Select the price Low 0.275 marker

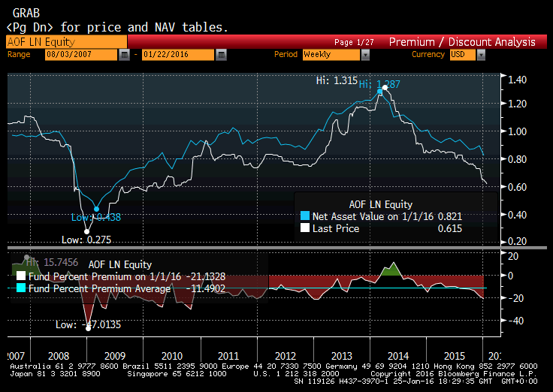pyautogui.click(x=86, y=231)
